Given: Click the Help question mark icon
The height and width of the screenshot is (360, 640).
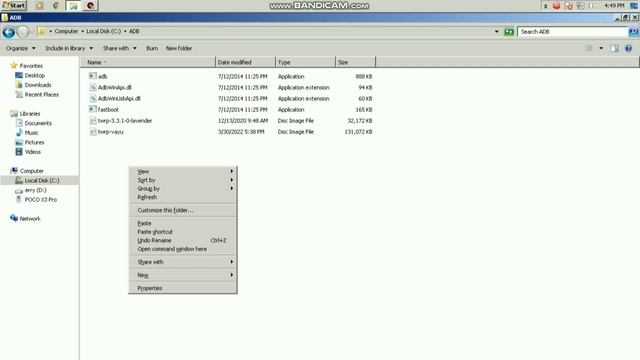Looking at the screenshot, I should coord(628,48).
